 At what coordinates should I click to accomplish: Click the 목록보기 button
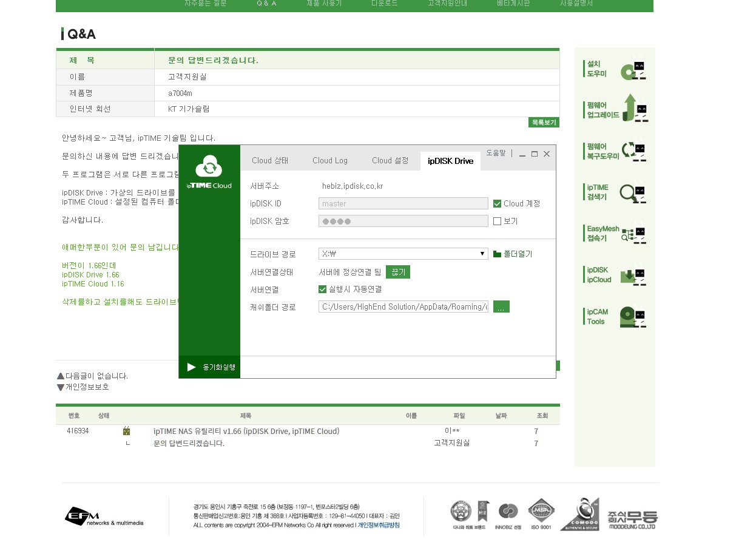point(544,123)
